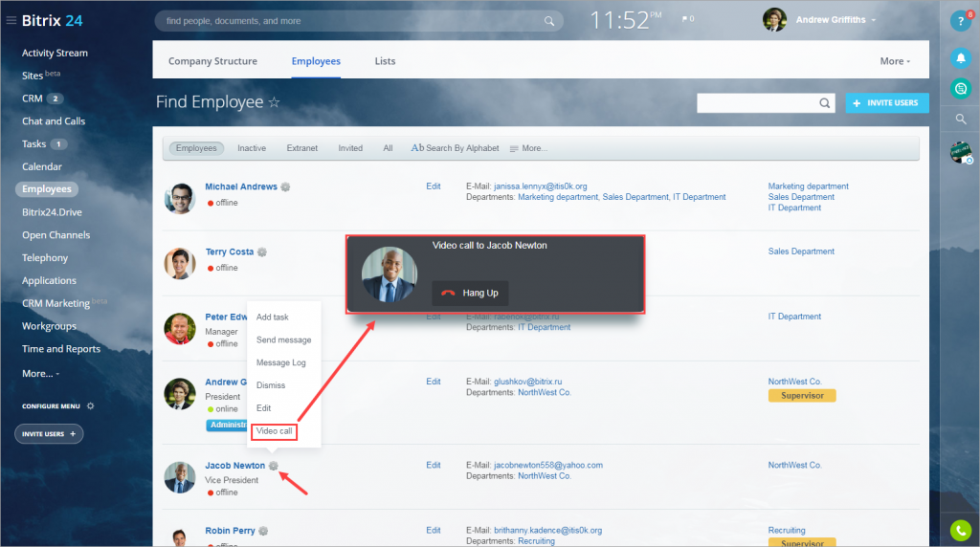Choose Dismiss from context menu

point(271,385)
